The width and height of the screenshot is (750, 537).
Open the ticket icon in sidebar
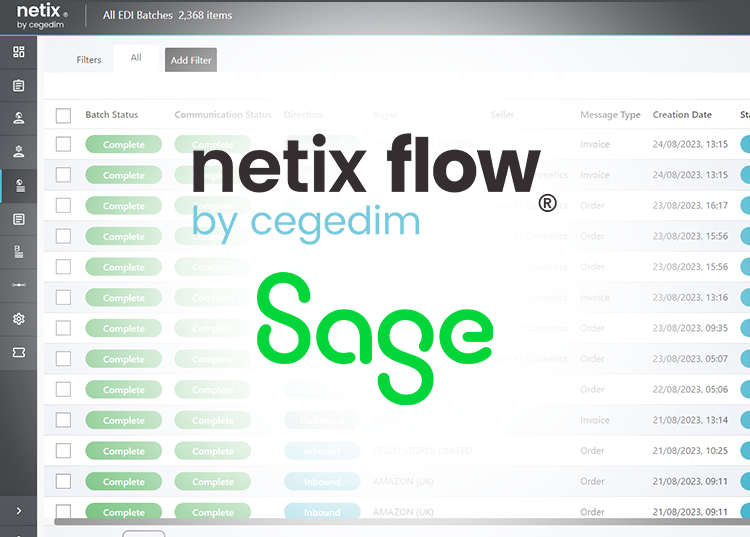(19, 352)
